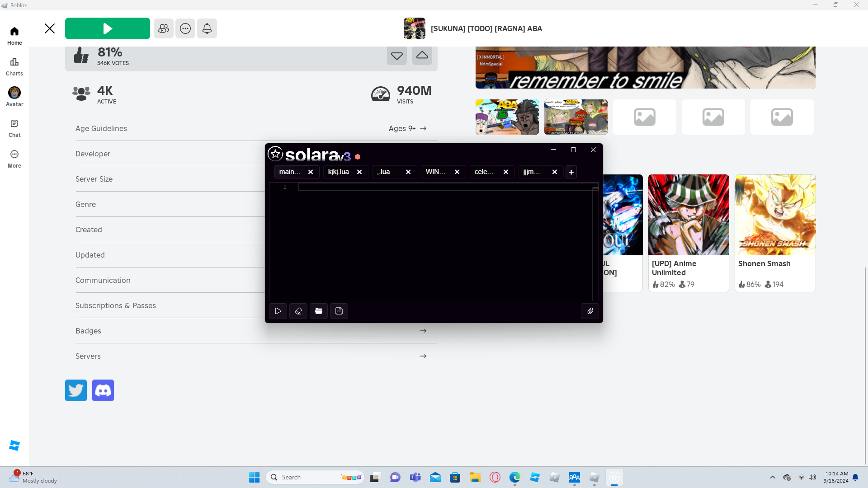Click the notification bell icon near Play
868x488 pixels.
click(207, 28)
